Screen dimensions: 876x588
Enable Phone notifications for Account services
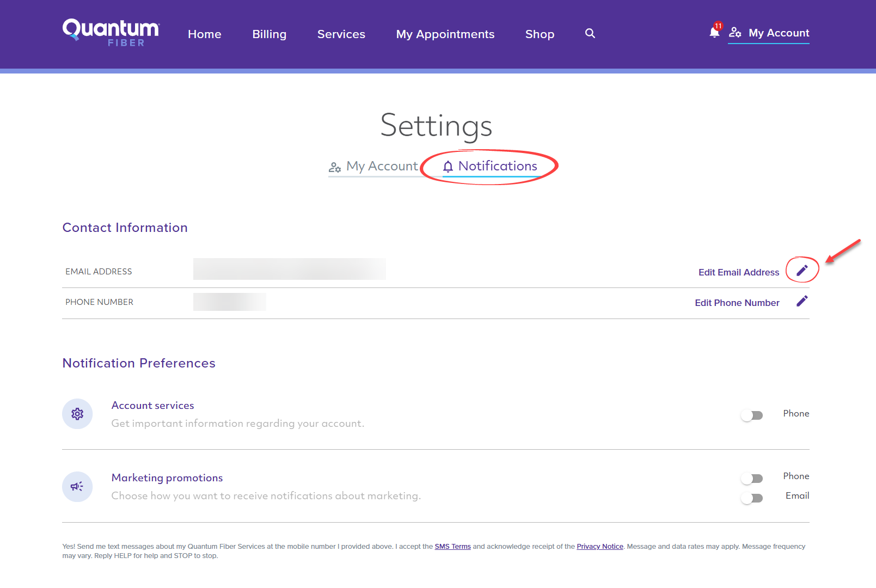tap(752, 415)
